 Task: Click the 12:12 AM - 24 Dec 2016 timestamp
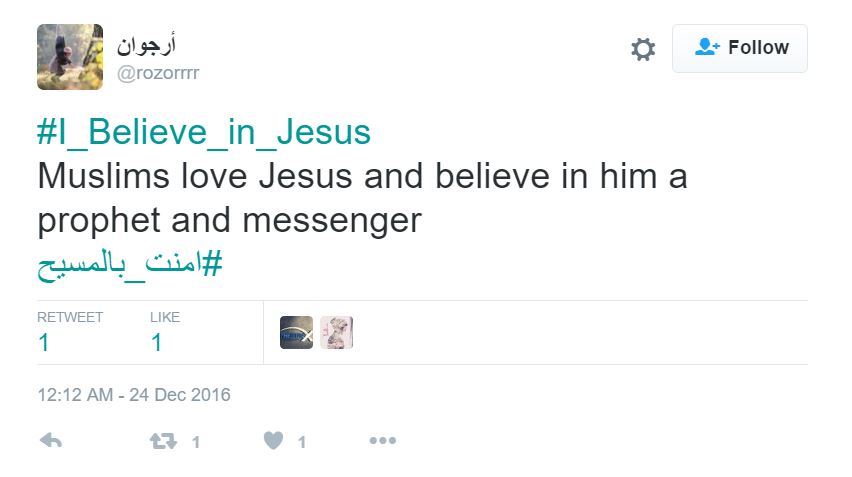(134, 395)
